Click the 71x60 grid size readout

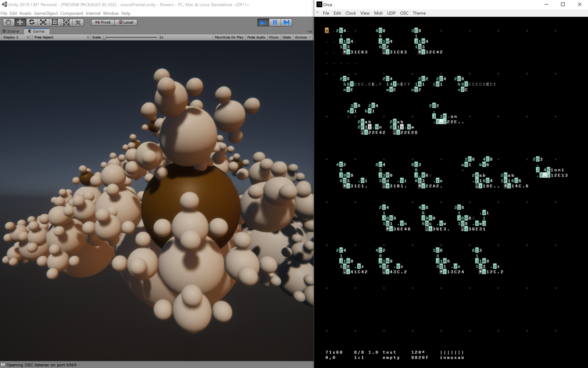point(334,352)
